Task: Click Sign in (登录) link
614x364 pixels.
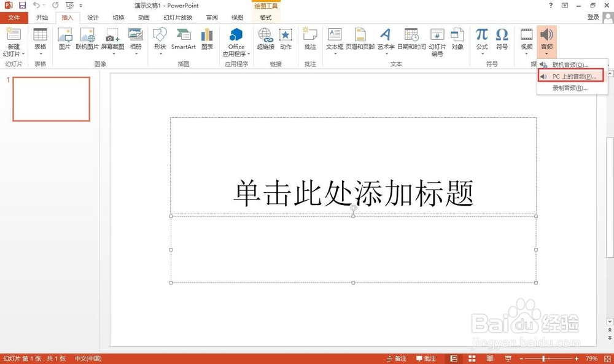Action: (593, 17)
